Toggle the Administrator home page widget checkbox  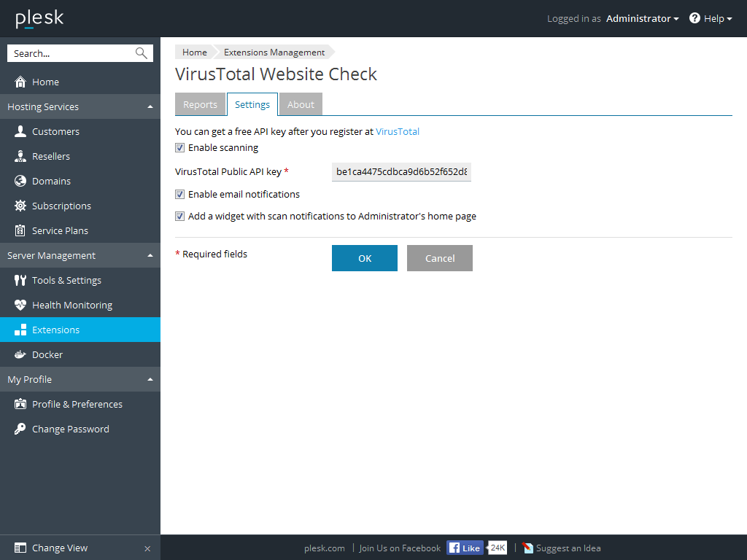click(x=179, y=216)
